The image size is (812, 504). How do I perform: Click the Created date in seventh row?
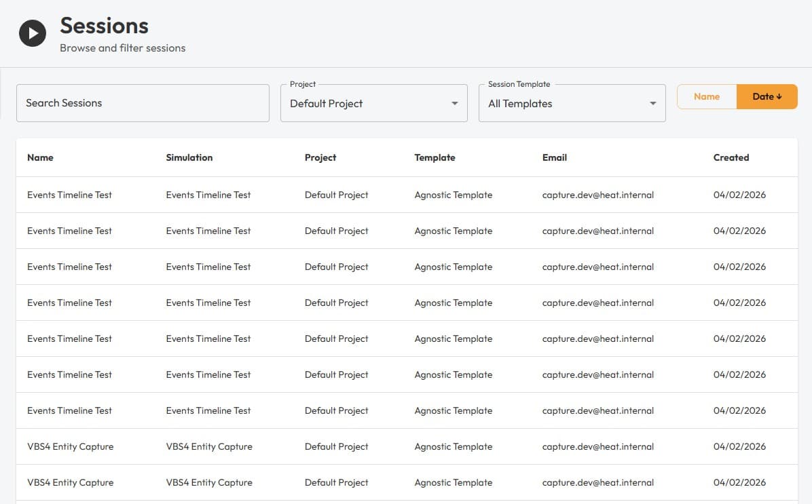click(739, 410)
